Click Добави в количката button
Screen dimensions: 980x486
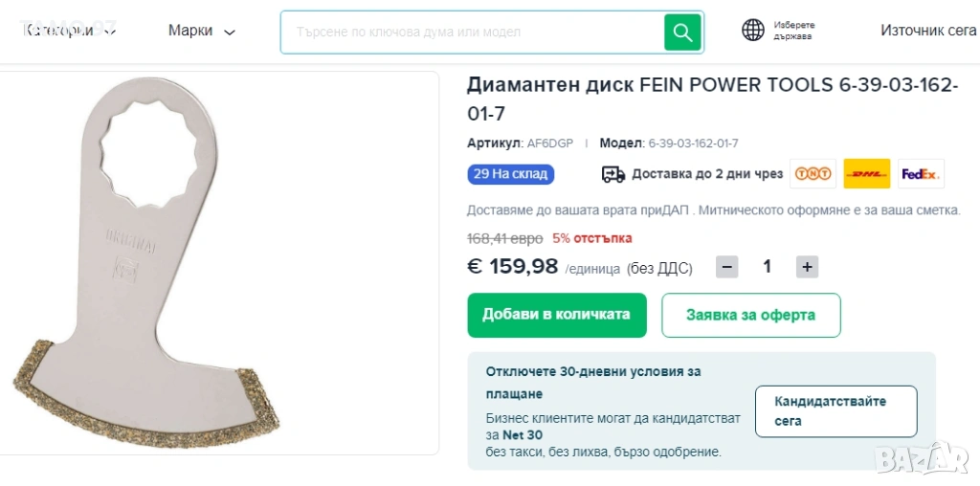click(x=557, y=315)
